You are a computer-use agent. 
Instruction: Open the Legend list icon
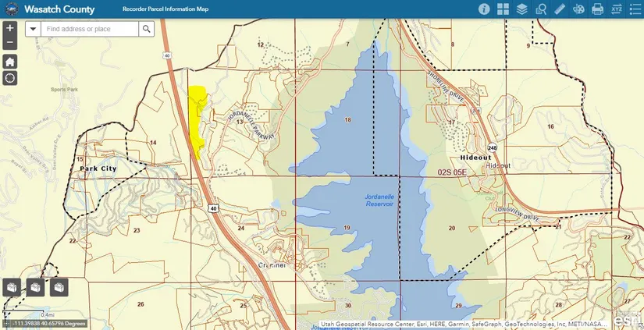[635, 9]
